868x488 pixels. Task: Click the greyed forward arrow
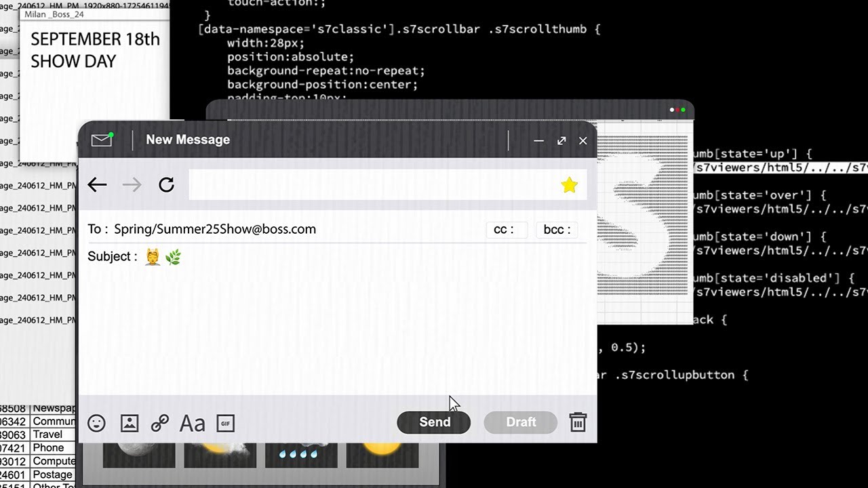coord(132,184)
